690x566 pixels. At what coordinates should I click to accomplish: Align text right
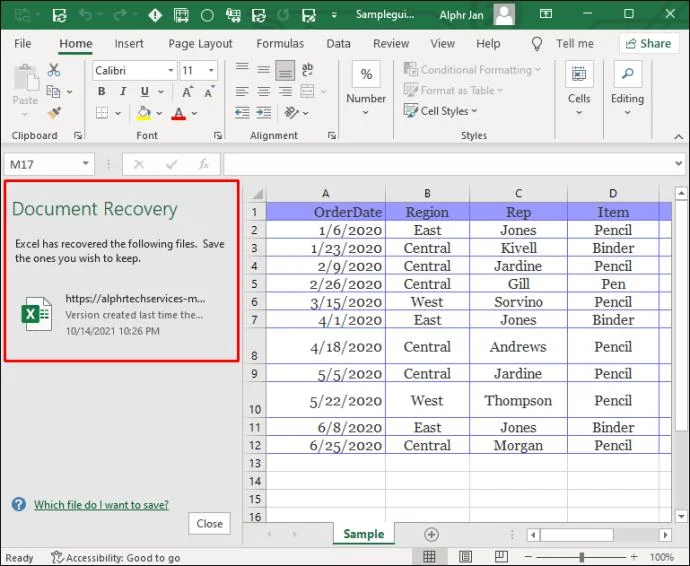285,92
